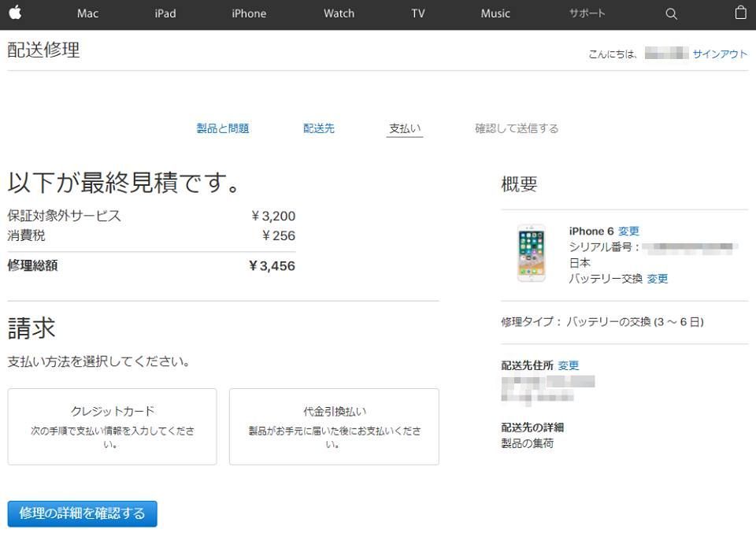756x537 pixels.
Task: Go to Music in the navigation bar
Action: click(495, 13)
